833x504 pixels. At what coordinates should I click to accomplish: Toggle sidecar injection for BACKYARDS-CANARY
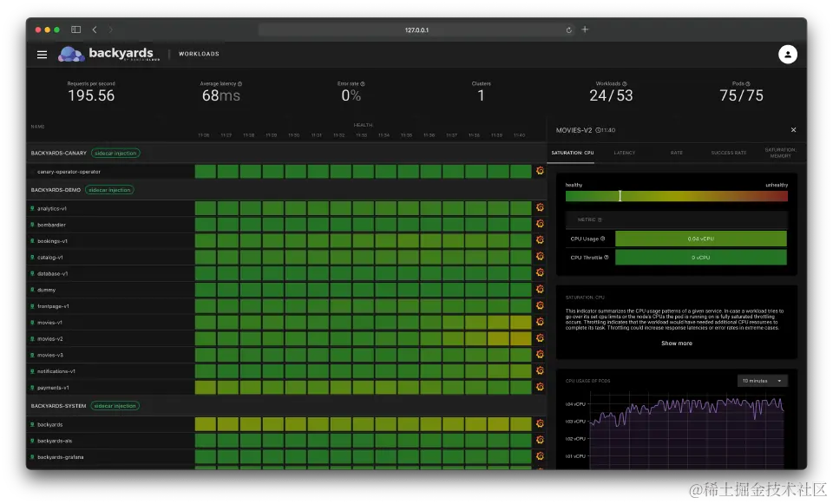(x=115, y=153)
